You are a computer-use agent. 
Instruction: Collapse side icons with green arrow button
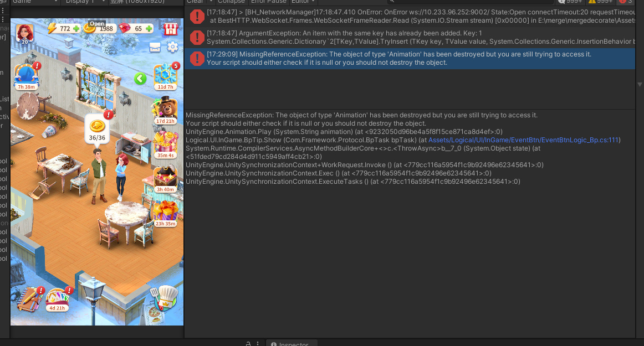[140, 79]
